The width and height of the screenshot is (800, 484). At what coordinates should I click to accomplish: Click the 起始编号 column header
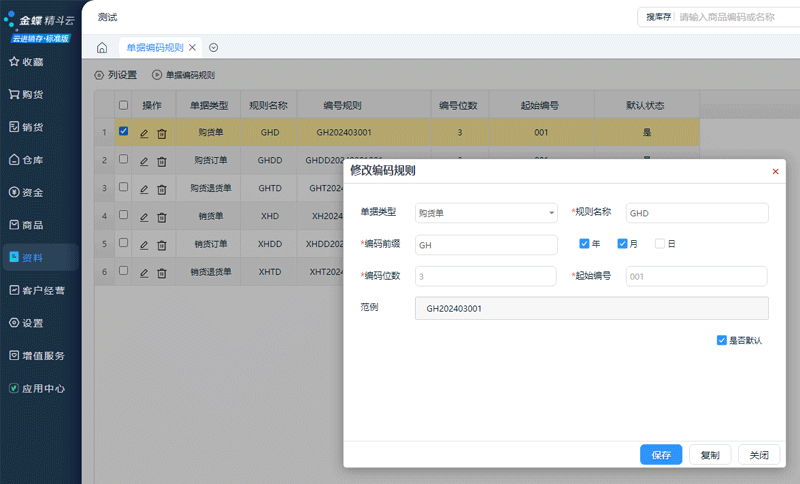click(541, 105)
